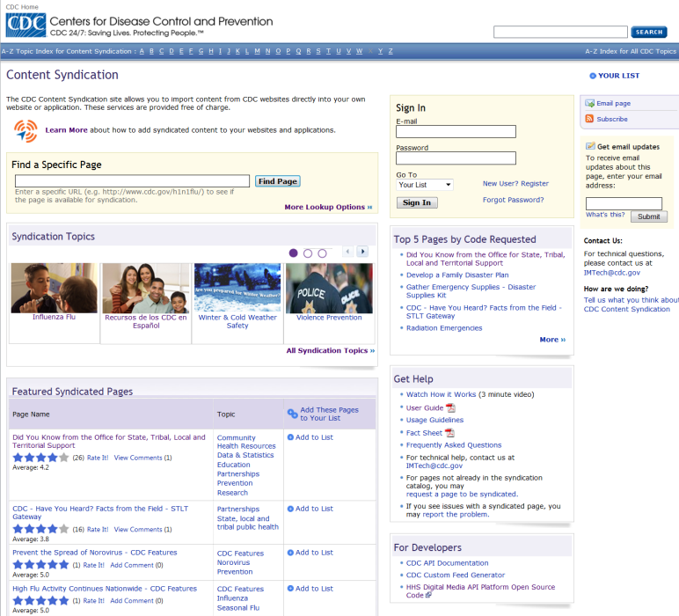Click fifth star on STLT Gateway rating
This screenshot has height=616, width=679.
point(63,529)
